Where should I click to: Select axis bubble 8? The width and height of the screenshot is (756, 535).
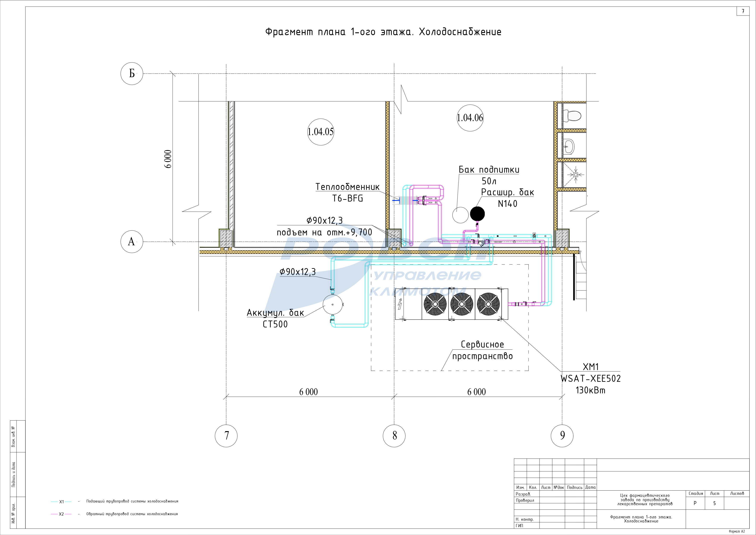[x=394, y=435]
